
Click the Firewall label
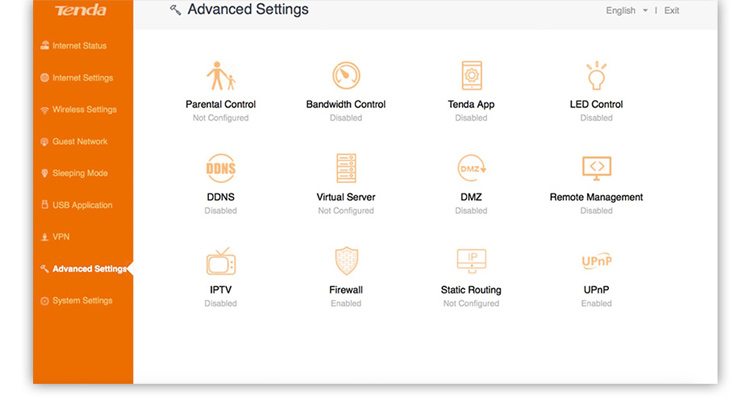pyautogui.click(x=346, y=290)
